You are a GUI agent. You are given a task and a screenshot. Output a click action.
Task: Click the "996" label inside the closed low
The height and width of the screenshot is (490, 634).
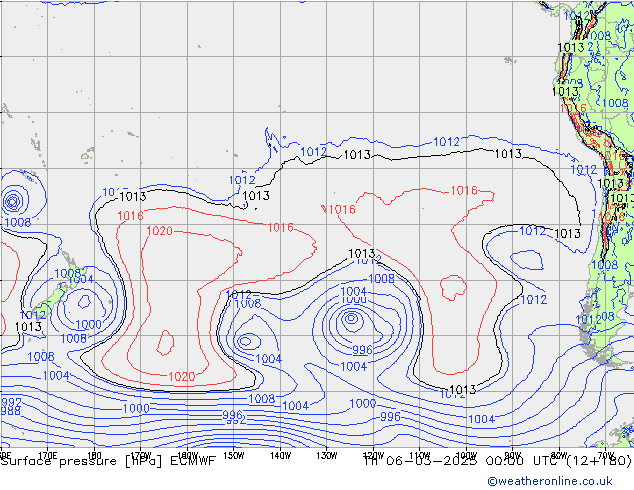pyautogui.click(x=362, y=349)
